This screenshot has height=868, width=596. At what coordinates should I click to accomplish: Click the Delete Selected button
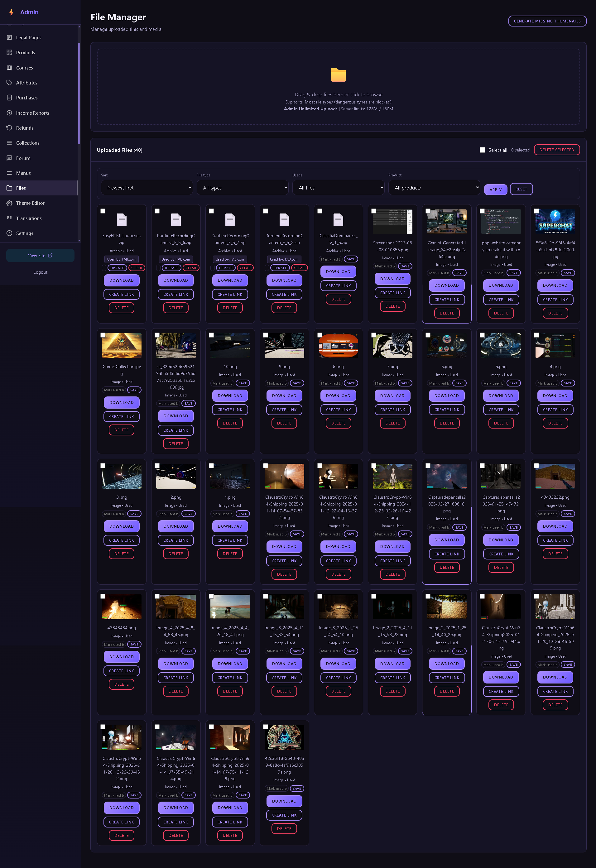click(x=556, y=150)
